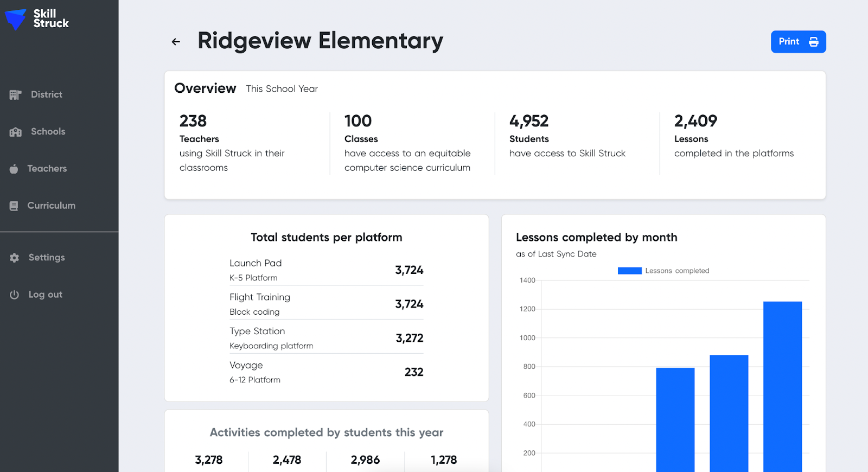
Task: Click the Curriculum book icon
Action: pyautogui.click(x=14, y=206)
